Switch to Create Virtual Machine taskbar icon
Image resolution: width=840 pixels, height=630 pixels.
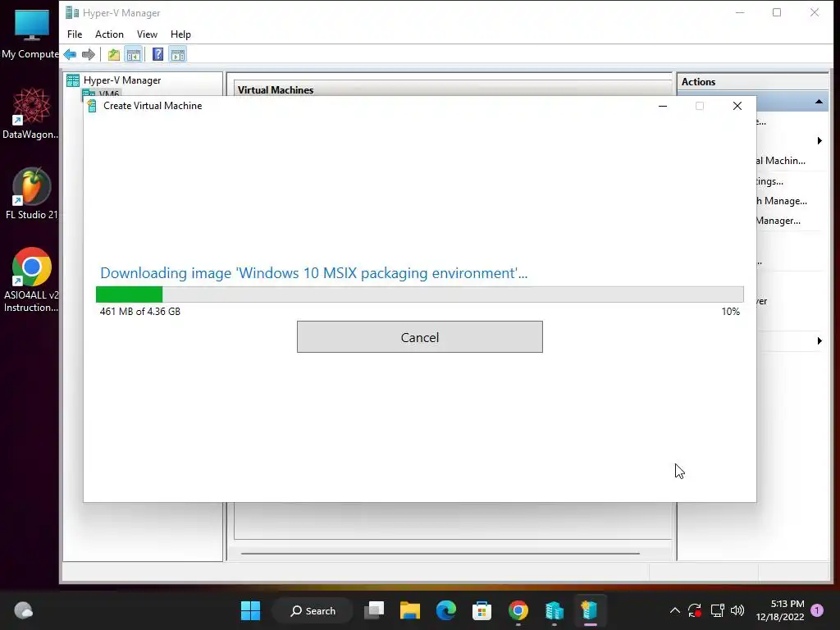[x=589, y=610]
